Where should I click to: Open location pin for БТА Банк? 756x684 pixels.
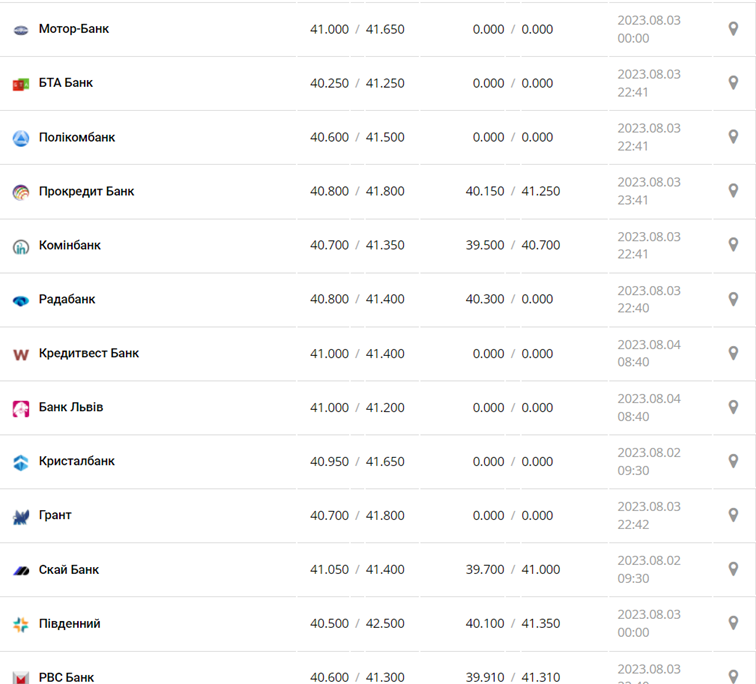coord(733,83)
